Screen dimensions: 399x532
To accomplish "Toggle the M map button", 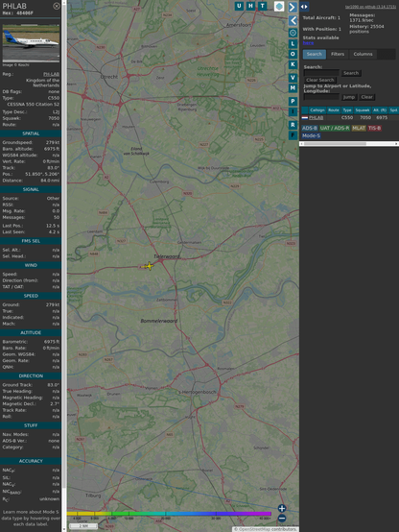I will click(293, 88).
